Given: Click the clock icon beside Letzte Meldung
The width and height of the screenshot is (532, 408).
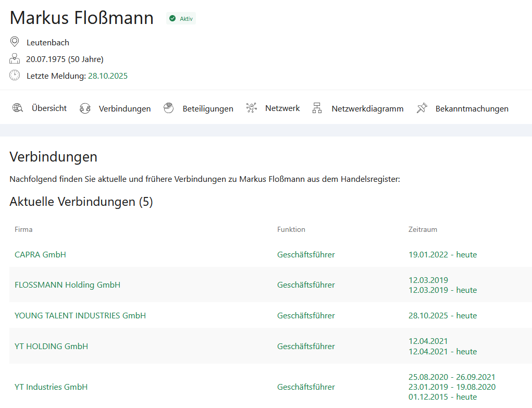Looking at the screenshot, I should [15, 75].
